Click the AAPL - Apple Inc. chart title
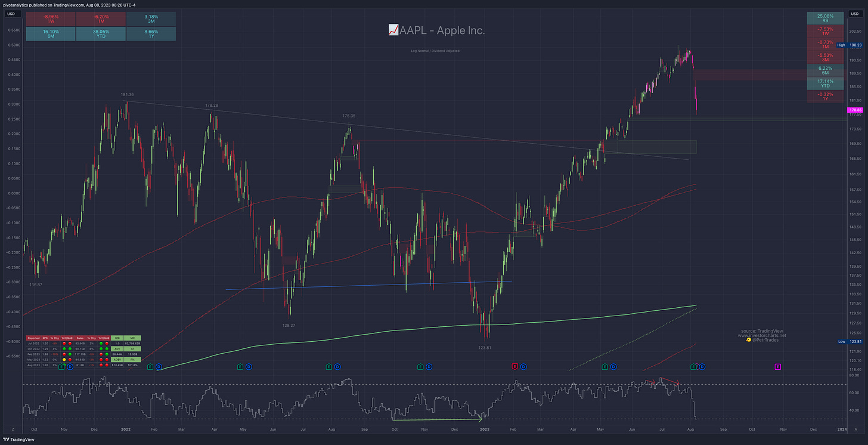This screenshot has height=445, width=868. coord(443,30)
